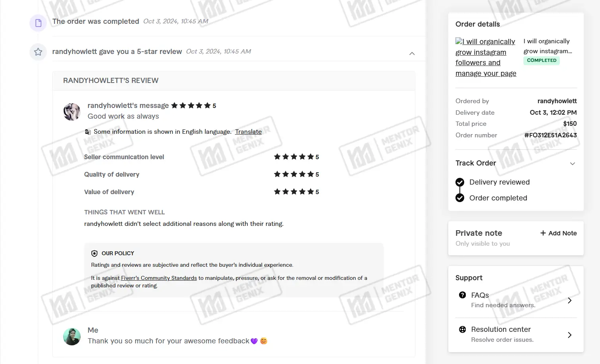Screen dimensions: 600x364
Task: Click randyhowlett's profile avatar
Action: pyautogui.click(x=72, y=112)
